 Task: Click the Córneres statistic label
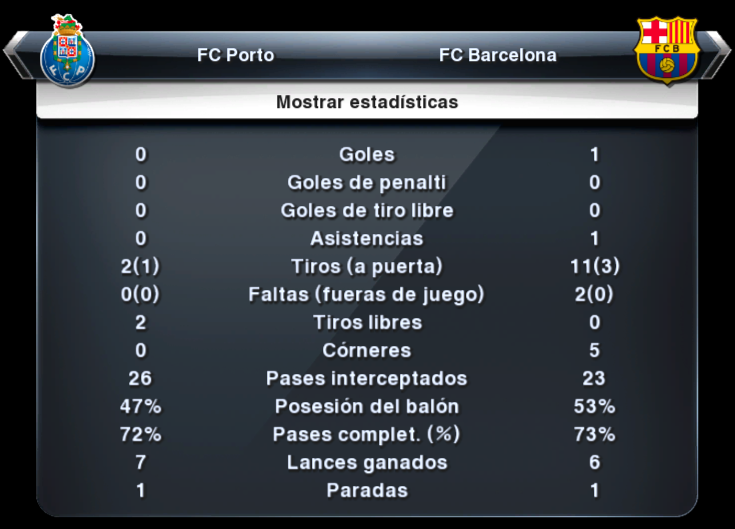[x=367, y=350]
